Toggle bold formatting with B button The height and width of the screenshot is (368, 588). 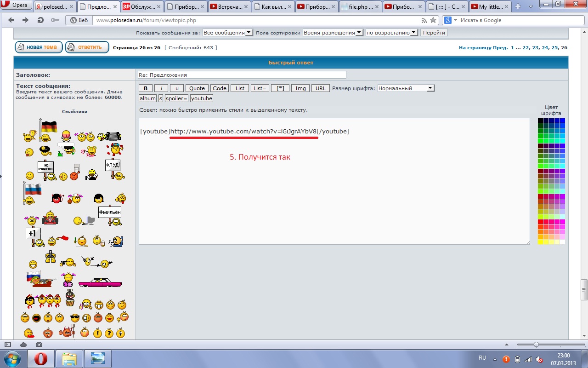click(145, 88)
